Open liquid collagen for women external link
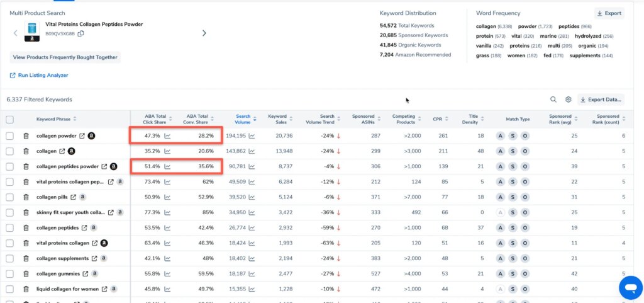Image resolution: width=644 pixels, height=303 pixels. [x=104, y=289]
